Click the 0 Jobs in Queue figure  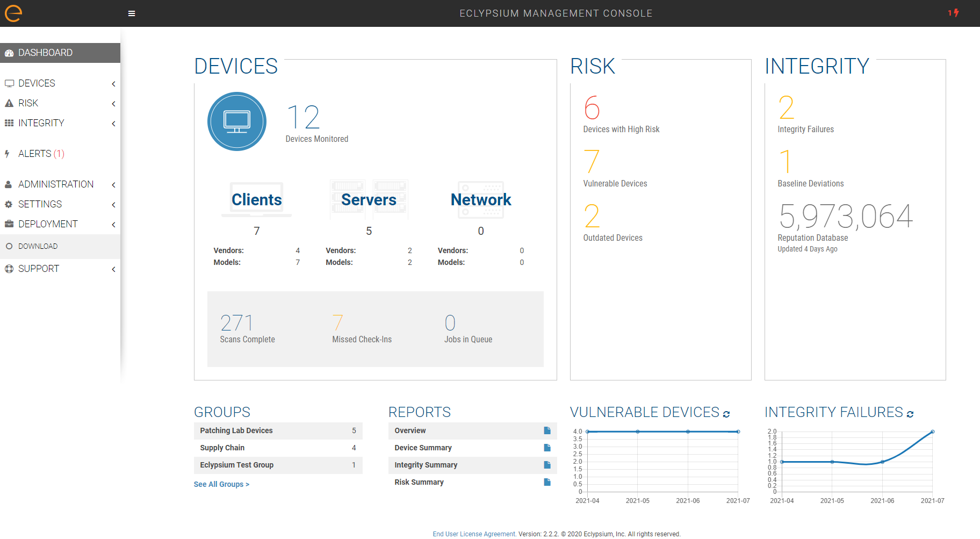(450, 323)
